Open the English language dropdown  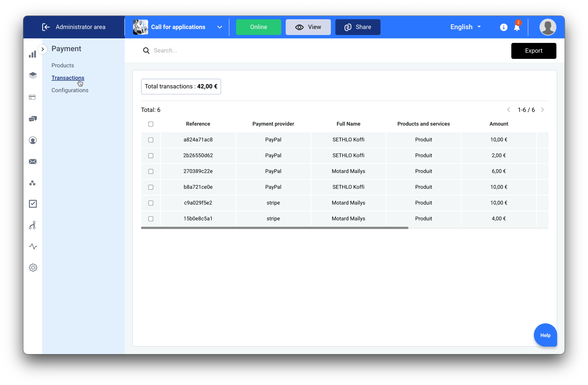[465, 27]
